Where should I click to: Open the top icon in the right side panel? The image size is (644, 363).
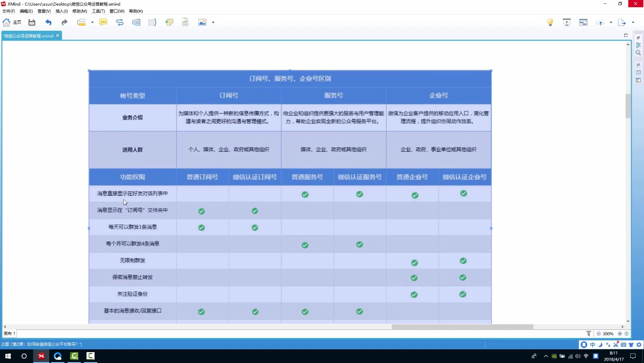point(638,37)
